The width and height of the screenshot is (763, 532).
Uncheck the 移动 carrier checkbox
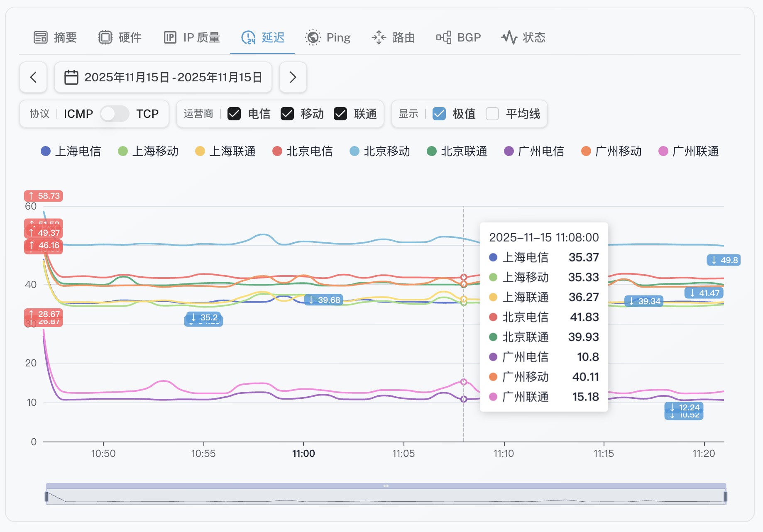(x=287, y=114)
